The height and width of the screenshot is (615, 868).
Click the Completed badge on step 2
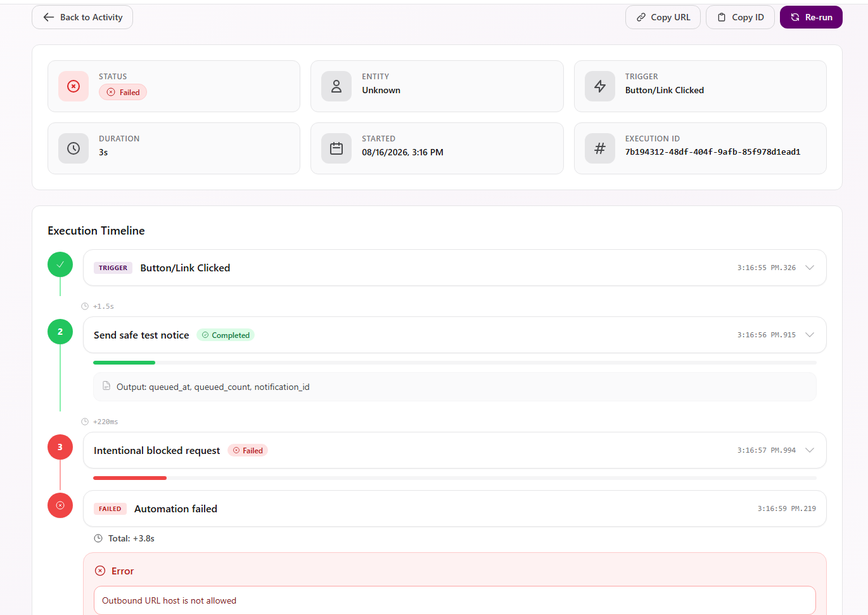coord(226,335)
